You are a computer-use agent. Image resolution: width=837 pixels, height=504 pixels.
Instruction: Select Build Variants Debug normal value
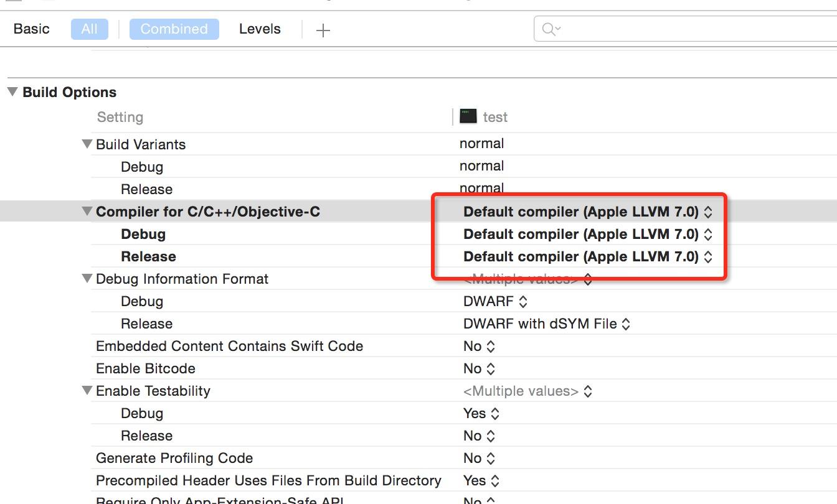[x=481, y=166]
